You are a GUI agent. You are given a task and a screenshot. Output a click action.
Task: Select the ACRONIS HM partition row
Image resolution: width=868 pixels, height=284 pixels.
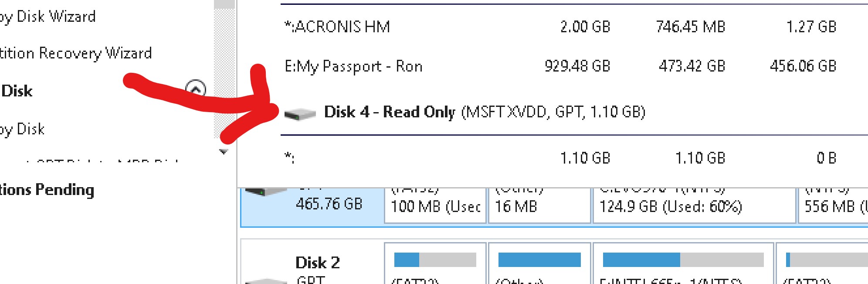(x=337, y=27)
